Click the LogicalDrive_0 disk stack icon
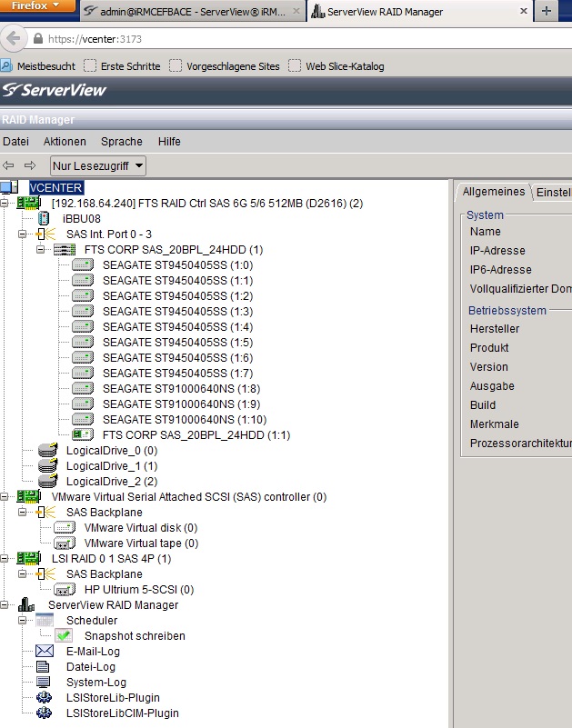The image size is (572, 728). click(x=48, y=451)
